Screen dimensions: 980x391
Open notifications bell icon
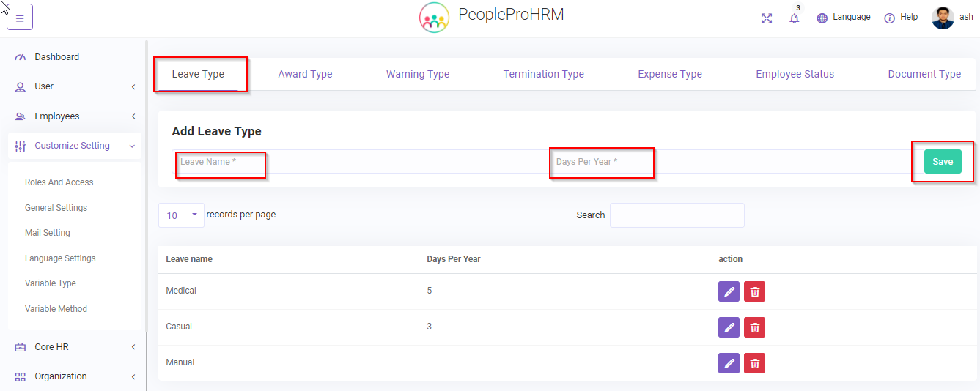tap(794, 18)
